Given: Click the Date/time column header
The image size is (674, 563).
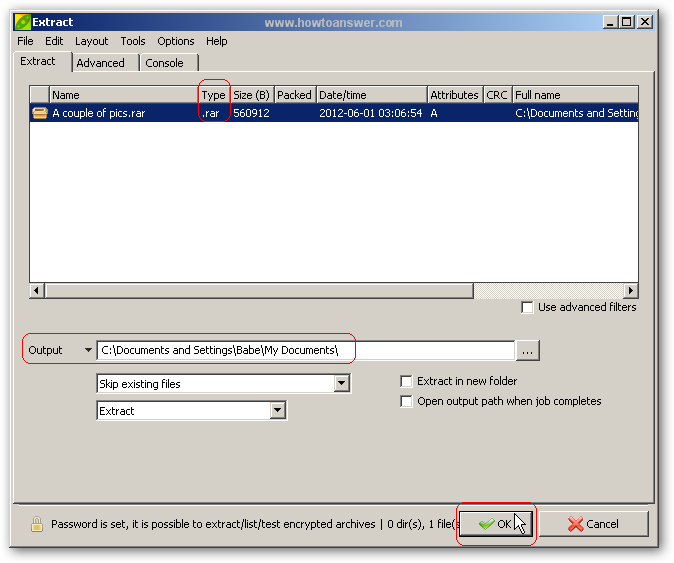Looking at the screenshot, I should 371,95.
